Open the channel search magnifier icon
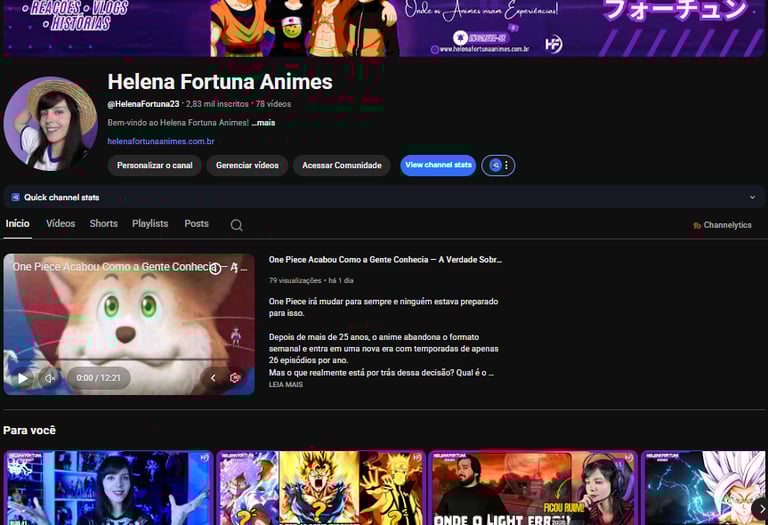768x525 pixels. pyautogui.click(x=237, y=225)
